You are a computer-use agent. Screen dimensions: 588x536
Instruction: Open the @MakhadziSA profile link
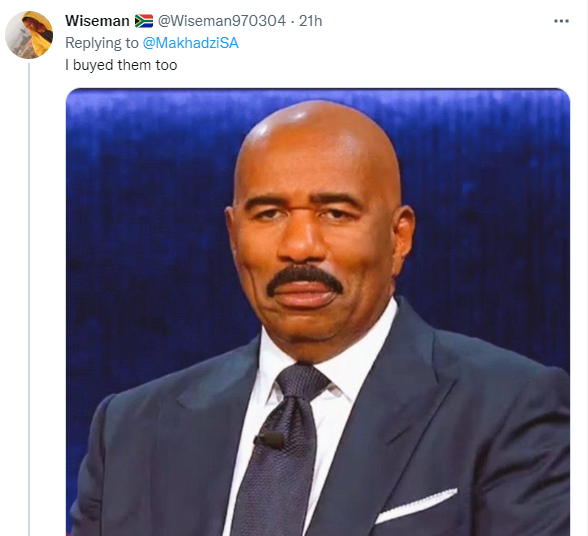[190, 43]
